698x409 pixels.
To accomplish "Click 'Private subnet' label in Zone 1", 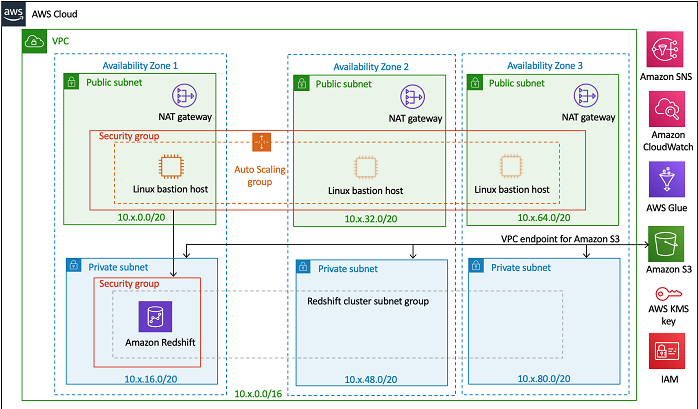I will tap(118, 267).
